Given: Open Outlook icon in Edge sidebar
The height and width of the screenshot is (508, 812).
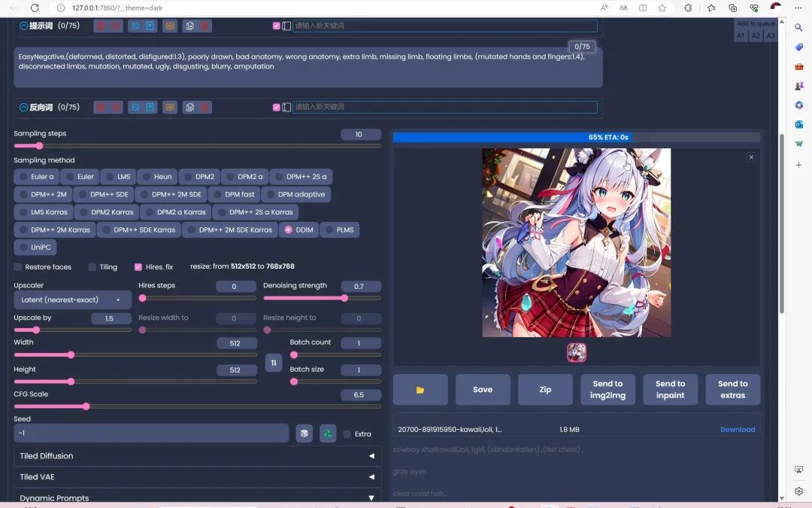Looking at the screenshot, I should (798, 124).
